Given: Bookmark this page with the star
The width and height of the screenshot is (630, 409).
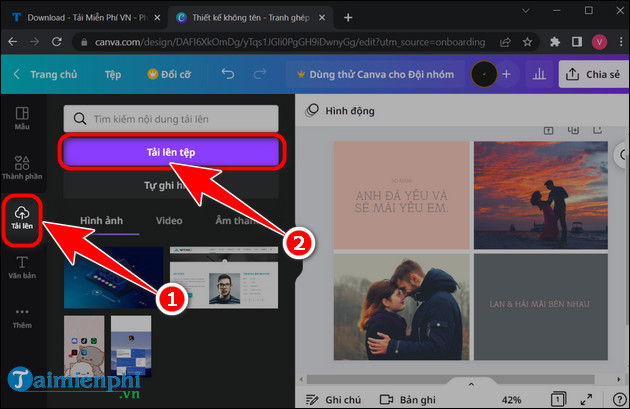Looking at the screenshot, I should pos(527,42).
